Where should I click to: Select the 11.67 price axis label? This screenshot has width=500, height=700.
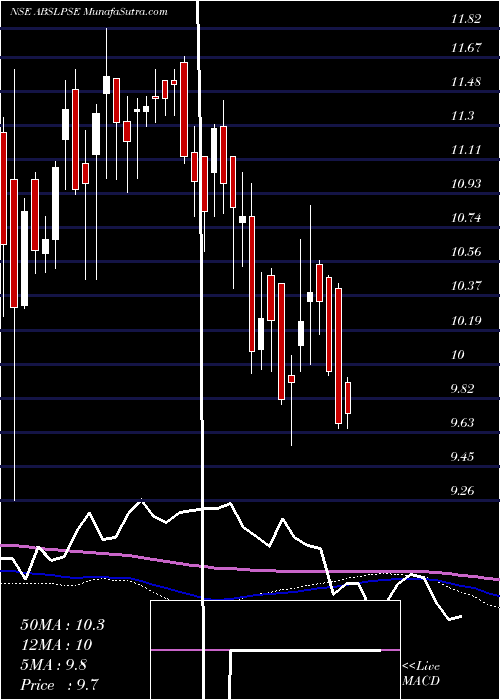(466, 47)
